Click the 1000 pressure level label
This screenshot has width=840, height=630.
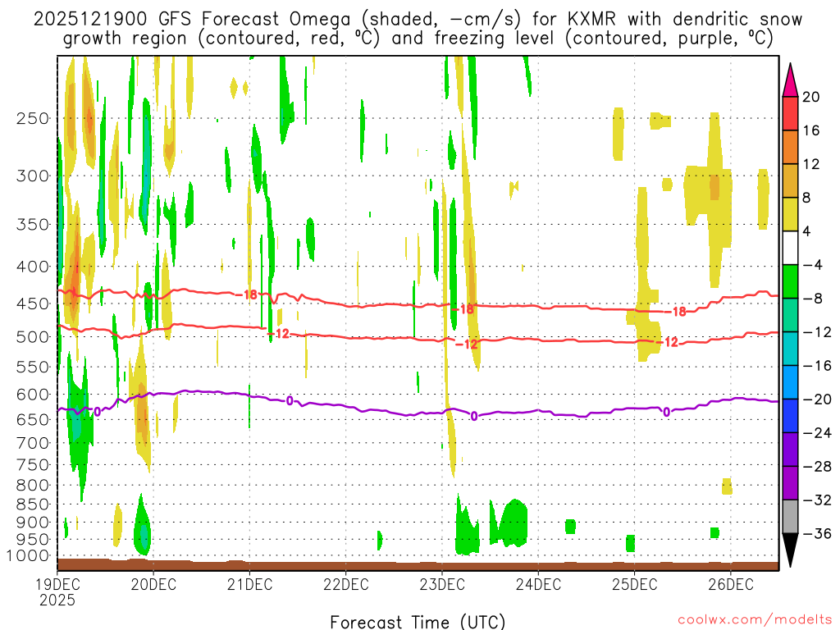(28, 555)
